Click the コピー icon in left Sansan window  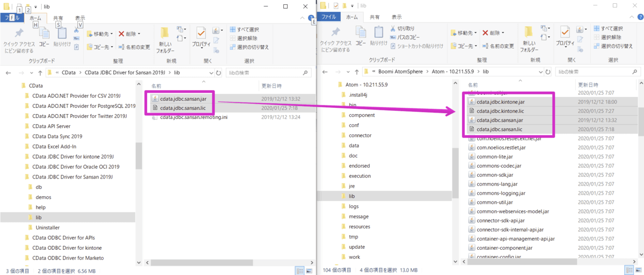44,33
